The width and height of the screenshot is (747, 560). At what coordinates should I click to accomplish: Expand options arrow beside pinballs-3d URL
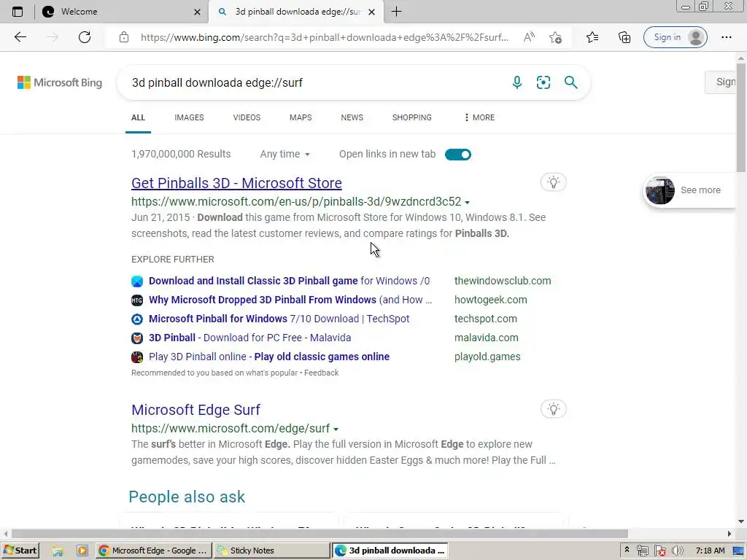(x=468, y=203)
